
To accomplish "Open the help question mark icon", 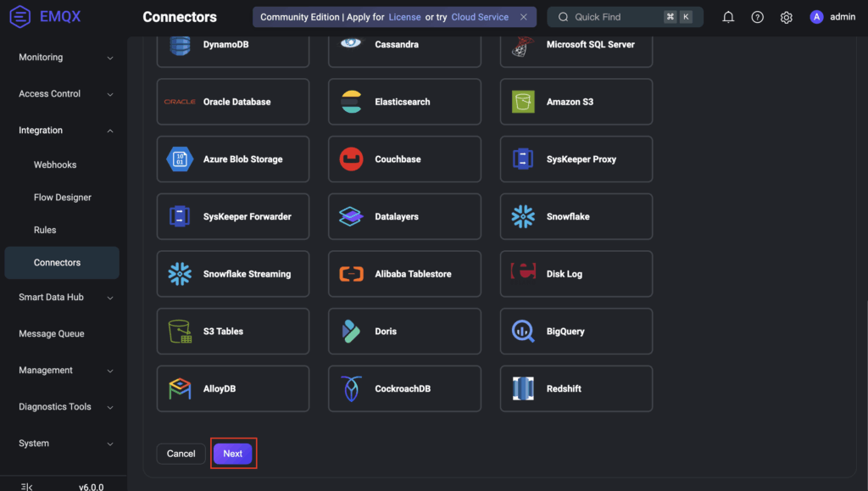I will click(x=758, y=17).
